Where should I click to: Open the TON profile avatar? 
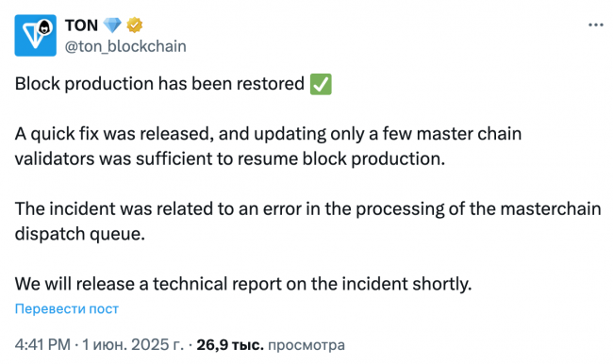click(x=36, y=36)
